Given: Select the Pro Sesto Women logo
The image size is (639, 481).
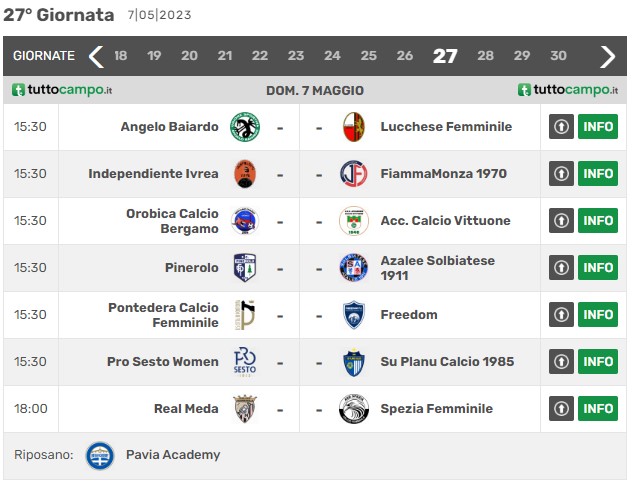Looking at the screenshot, I should pos(245,362).
